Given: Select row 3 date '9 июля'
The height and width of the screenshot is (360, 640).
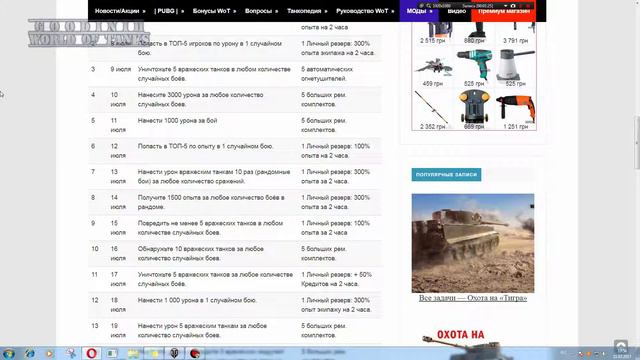Looking at the screenshot, I should [121, 69].
